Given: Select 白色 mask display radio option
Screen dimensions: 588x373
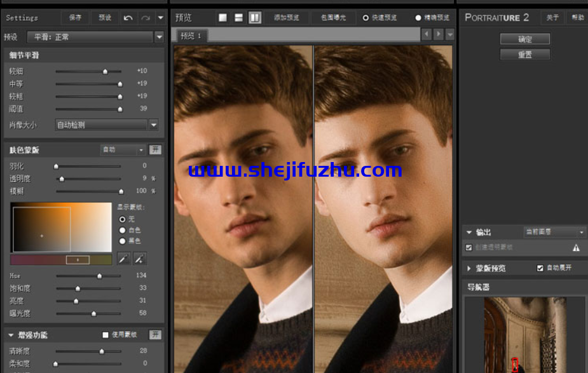Looking at the screenshot, I should [x=123, y=230].
